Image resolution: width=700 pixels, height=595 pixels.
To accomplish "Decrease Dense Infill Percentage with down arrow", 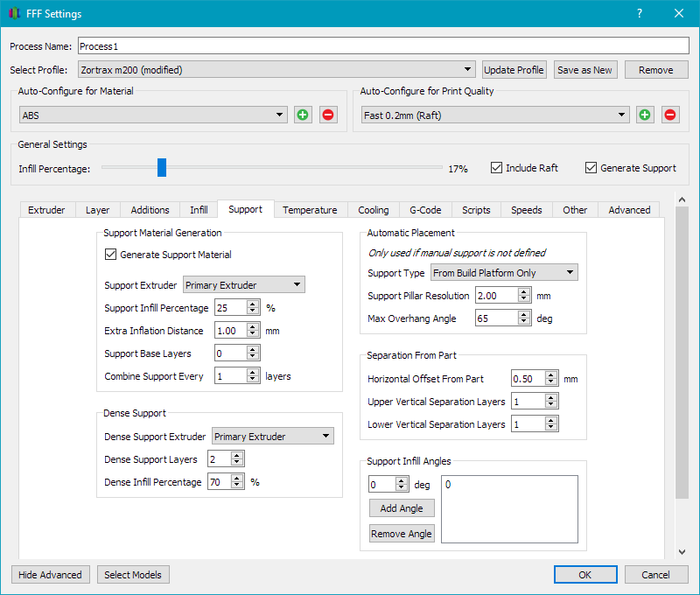I will click(237, 486).
